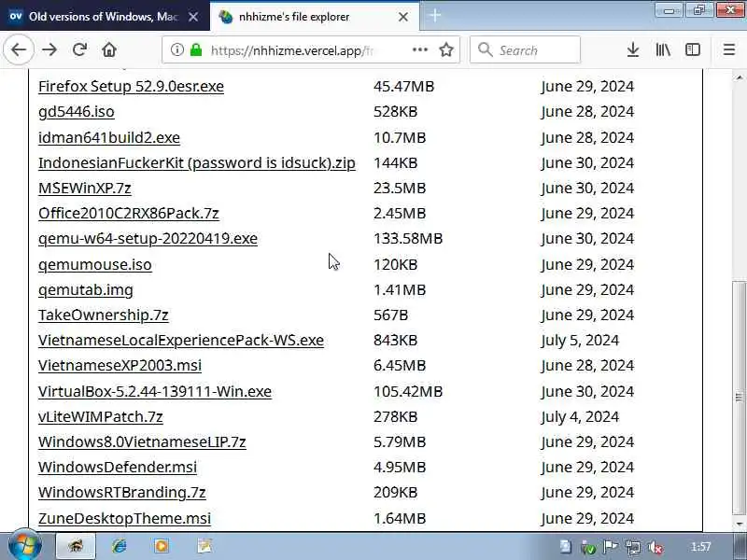
Task: Select the 133.58MB size cell
Action: pos(408,239)
